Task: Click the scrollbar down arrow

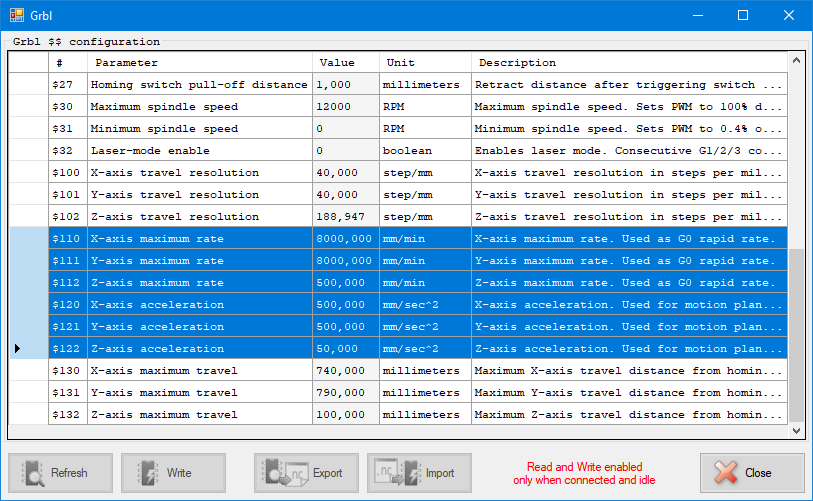Action: (x=796, y=430)
